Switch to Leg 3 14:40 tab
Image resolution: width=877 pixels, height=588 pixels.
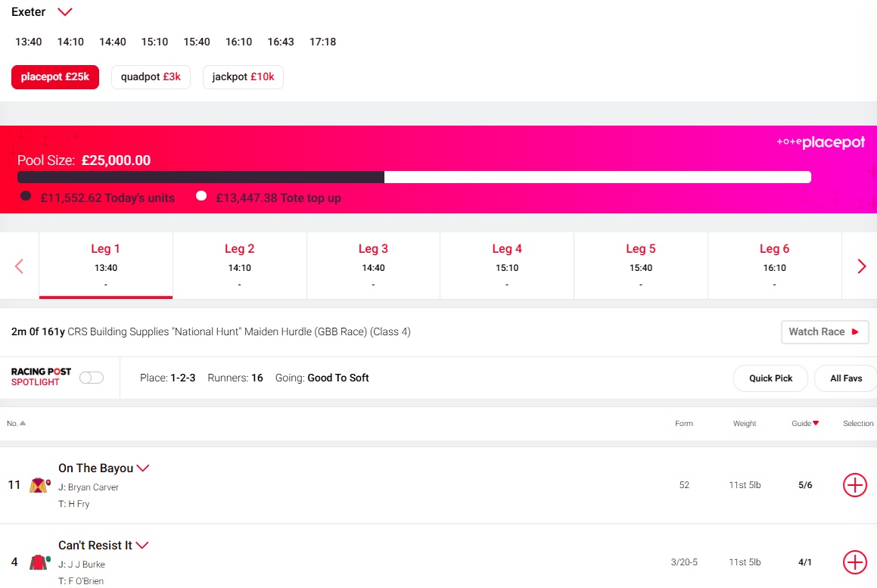coord(373,265)
